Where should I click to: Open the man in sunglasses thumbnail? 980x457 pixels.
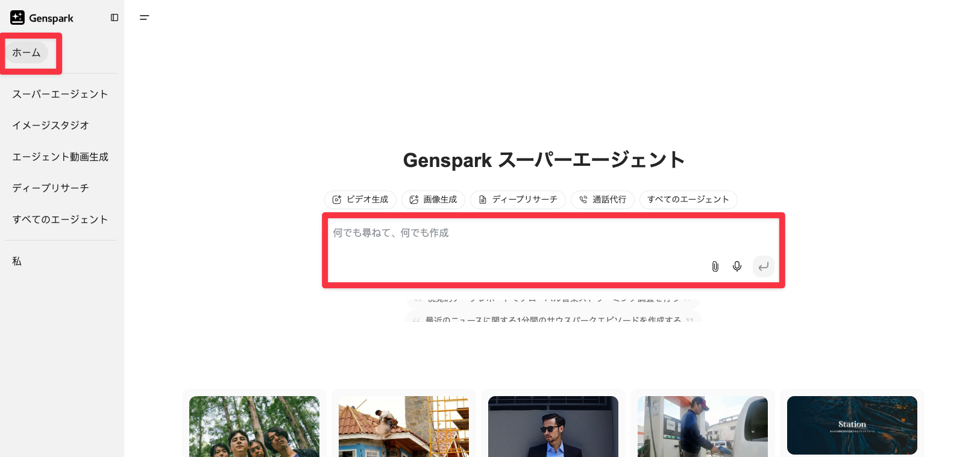[553, 426]
